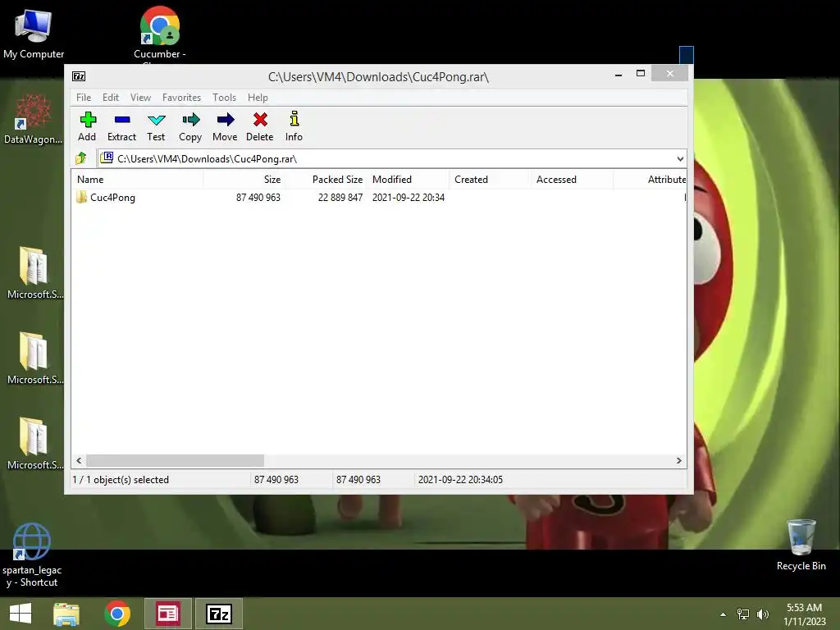Open File Explorer from taskbar
This screenshot has width=840, height=630.
tap(66, 614)
